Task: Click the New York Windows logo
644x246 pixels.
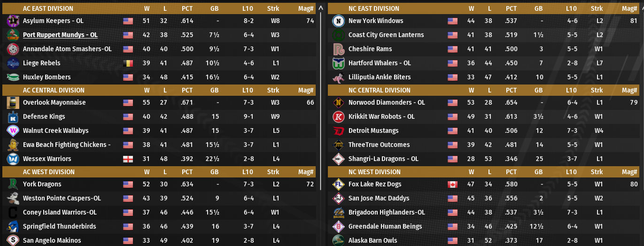Action: 338,21
